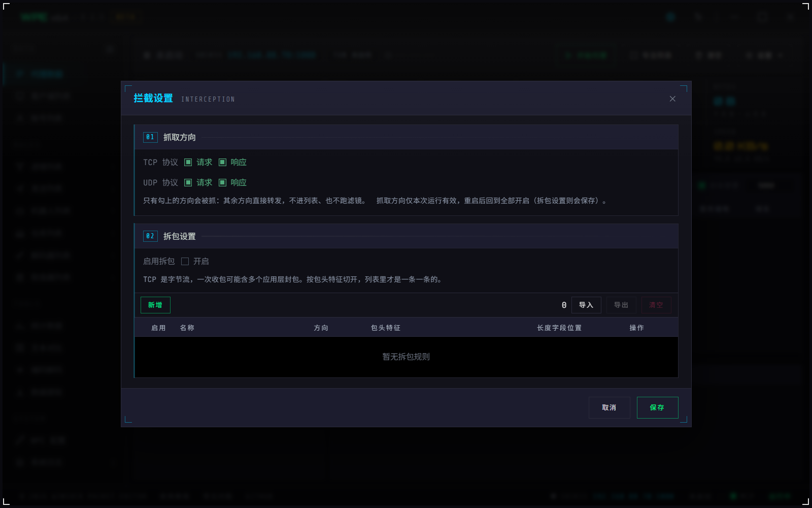Screen dimensions: 812x508
Task: Click the 操作 column header
Action: 637,328
